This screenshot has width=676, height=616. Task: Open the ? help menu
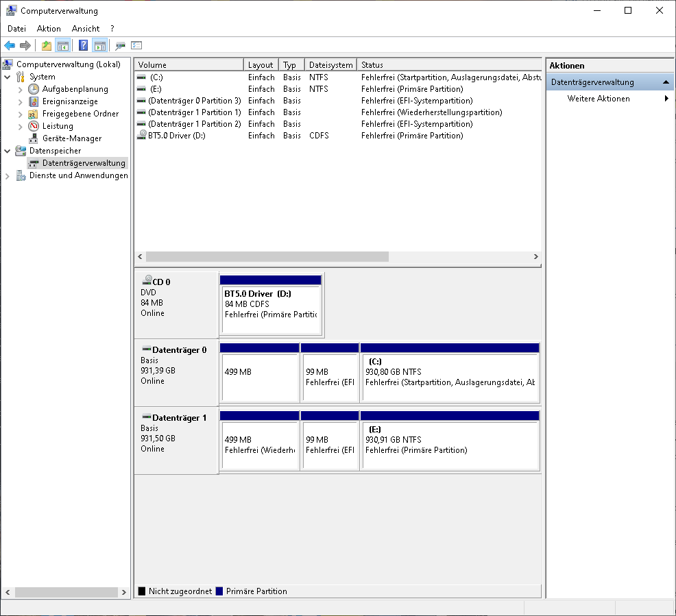pyautogui.click(x=112, y=28)
